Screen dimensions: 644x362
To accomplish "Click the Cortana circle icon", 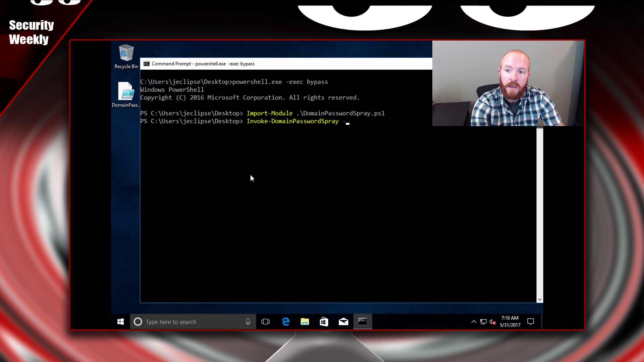I will pyautogui.click(x=138, y=322).
